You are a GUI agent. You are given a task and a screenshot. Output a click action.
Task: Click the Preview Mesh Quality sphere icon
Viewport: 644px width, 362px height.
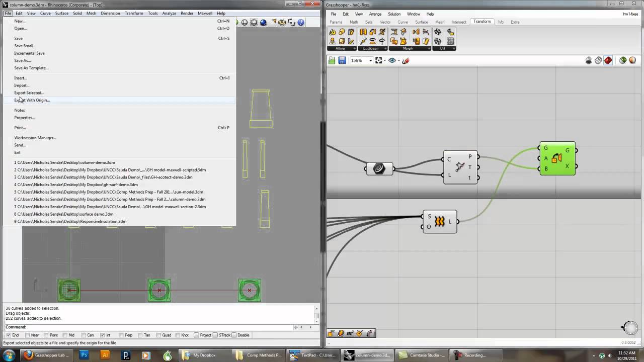coord(633,60)
